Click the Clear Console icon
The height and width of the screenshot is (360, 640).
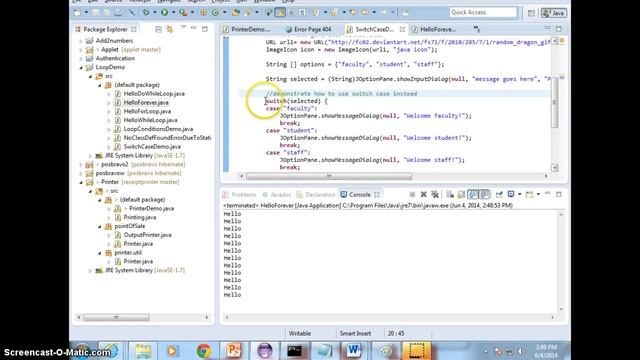(x=450, y=194)
